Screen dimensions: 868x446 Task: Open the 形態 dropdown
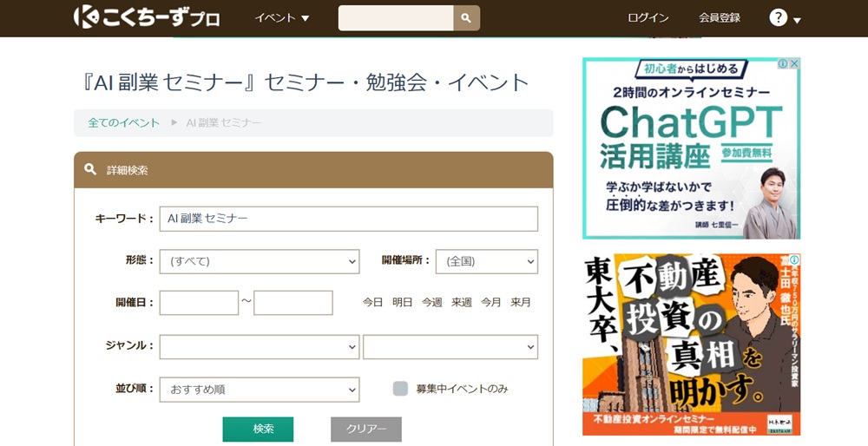260,261
